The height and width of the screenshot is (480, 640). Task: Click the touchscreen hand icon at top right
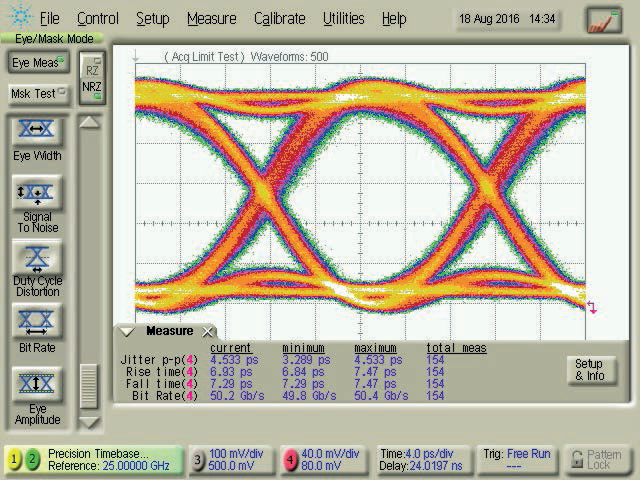pos(603,19)
